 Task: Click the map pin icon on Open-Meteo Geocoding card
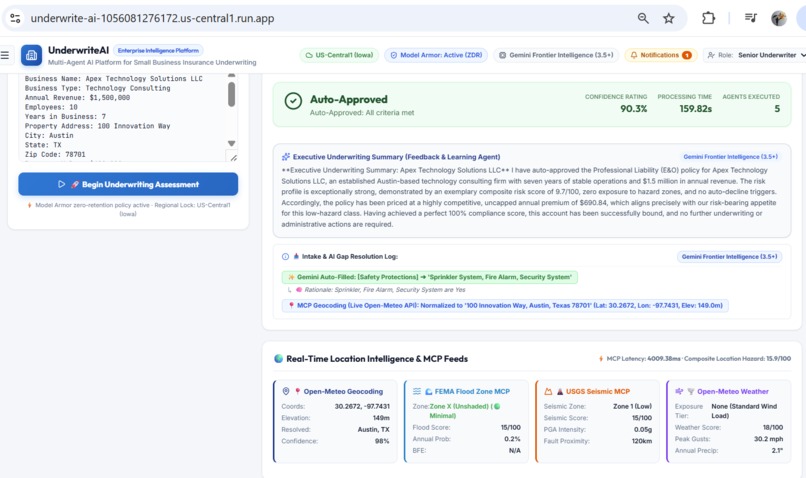click(286, 391)
